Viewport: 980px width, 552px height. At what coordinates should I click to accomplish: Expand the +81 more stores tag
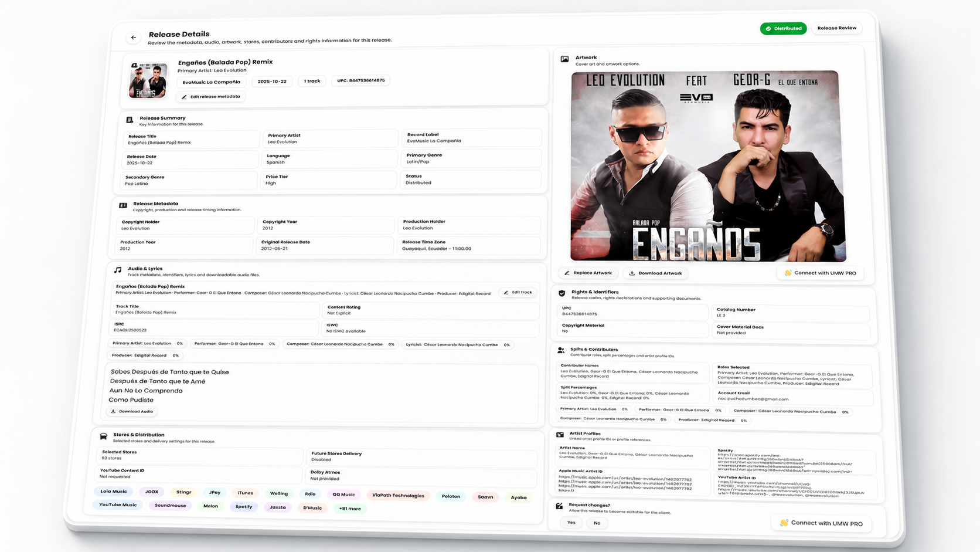350,508
